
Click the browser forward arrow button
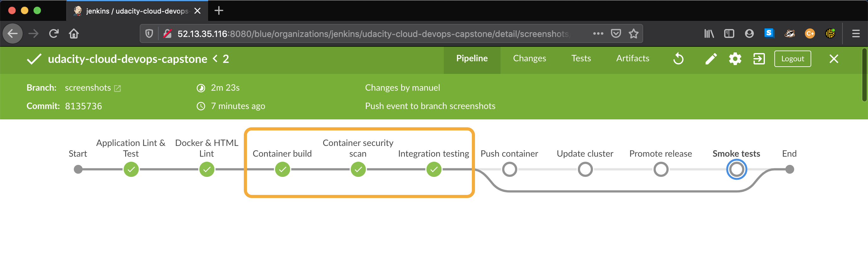point(33,33)
